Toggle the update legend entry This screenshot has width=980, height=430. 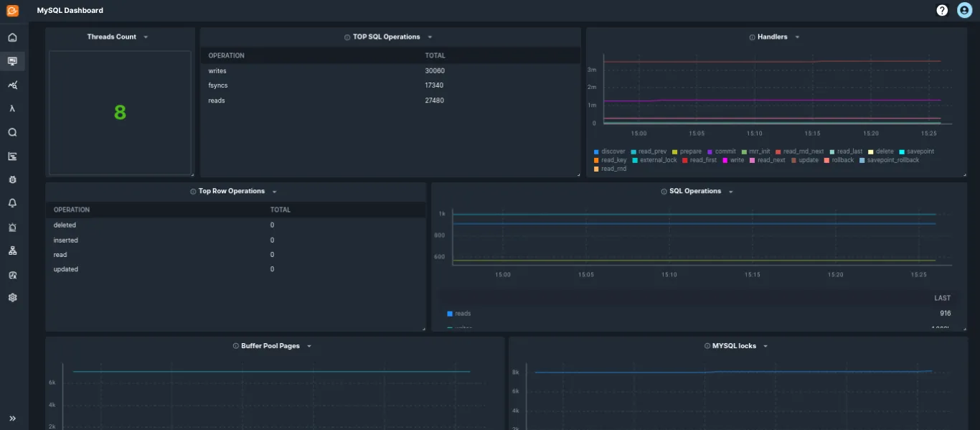[x=805, y=160]
